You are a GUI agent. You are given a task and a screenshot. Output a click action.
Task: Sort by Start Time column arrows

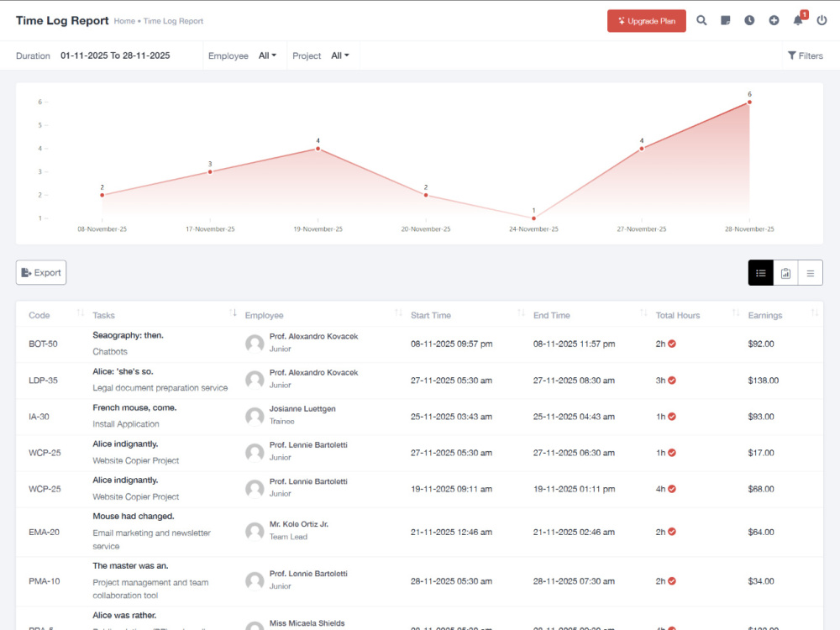(x=522, y=312)
